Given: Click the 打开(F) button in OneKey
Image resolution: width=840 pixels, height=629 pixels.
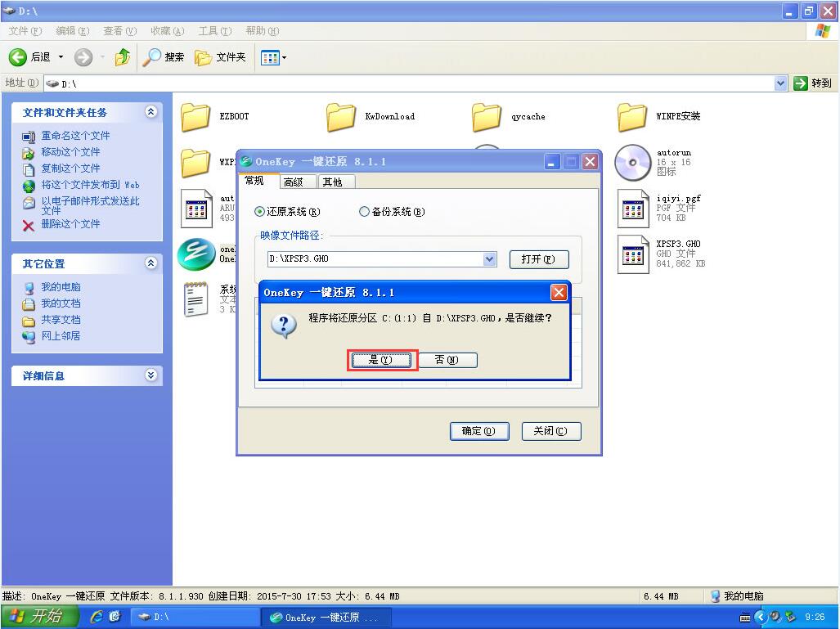Looking at the screenshot, I should tap(538, 259).
